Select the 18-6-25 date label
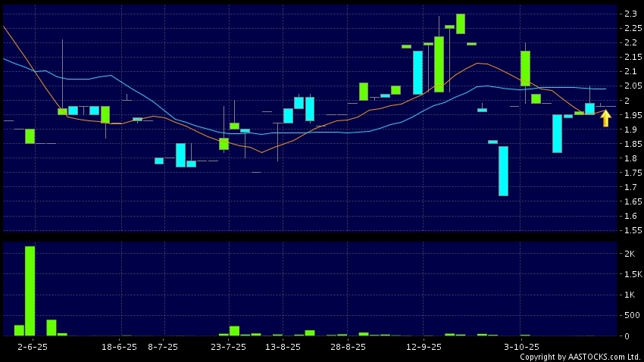The image size is (644, 362). click(x=120, y=346)
